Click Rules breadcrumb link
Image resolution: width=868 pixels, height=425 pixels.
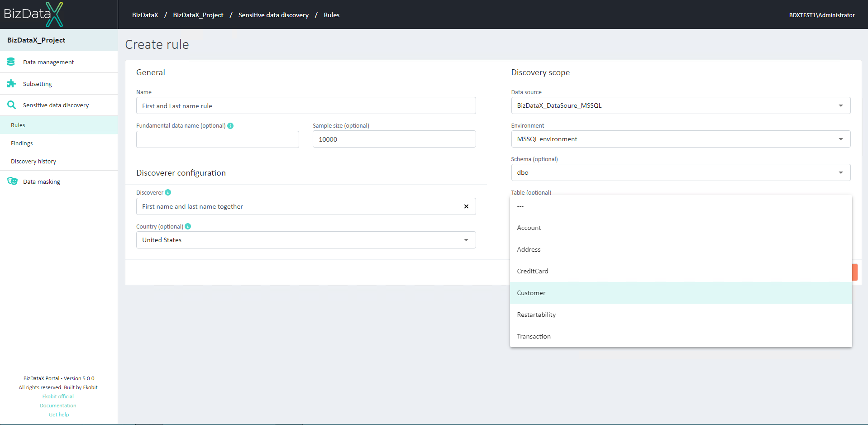[332, 15]
